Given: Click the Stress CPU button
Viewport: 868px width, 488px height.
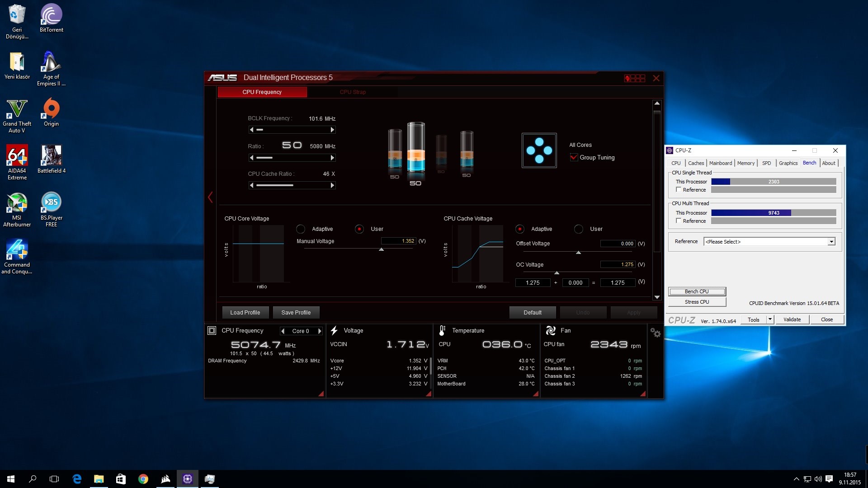Looking at the screenshot, I should pos(697,302).
